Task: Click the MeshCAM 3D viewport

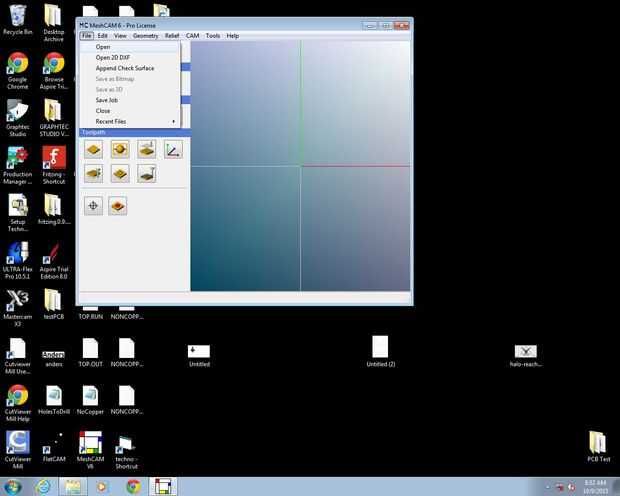Action: 300,166
